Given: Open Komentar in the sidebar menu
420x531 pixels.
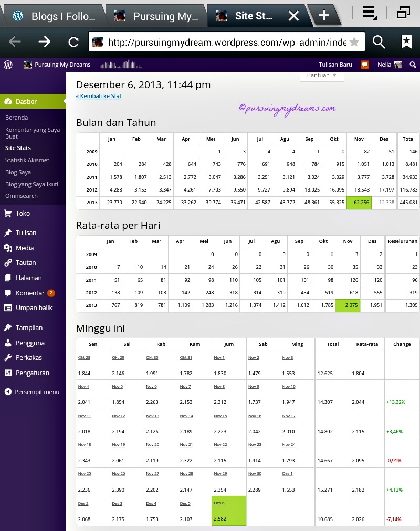Looking at the screenshot, I should [x=30, y=293].
